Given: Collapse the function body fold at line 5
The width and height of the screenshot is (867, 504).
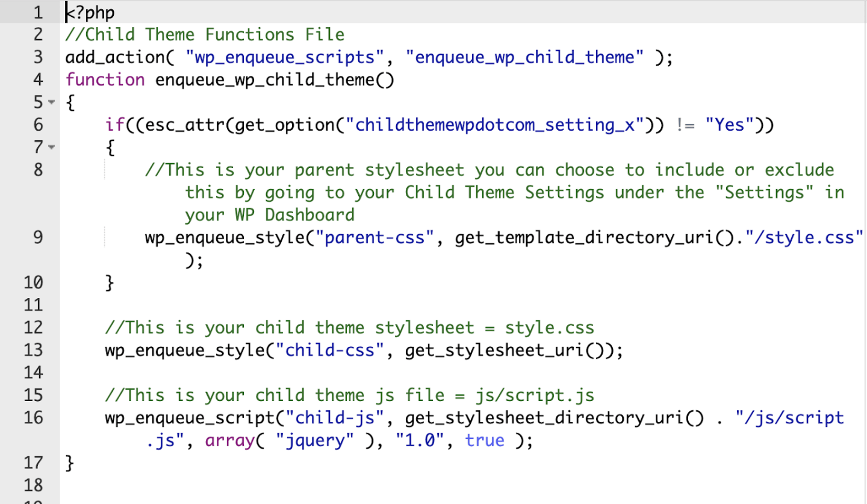Looking at the screenshot, I should [x=51, y=102].
